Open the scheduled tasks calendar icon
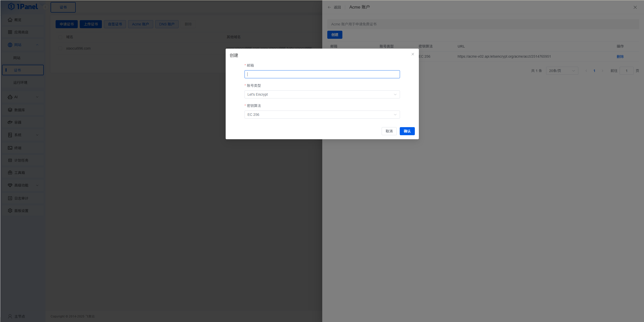 10,160
